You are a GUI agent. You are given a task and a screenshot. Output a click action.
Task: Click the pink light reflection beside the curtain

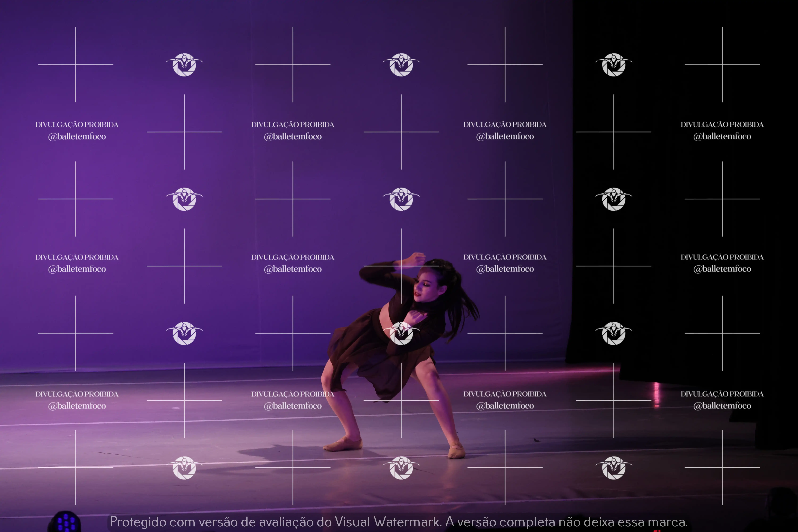[x=657, y=394]
